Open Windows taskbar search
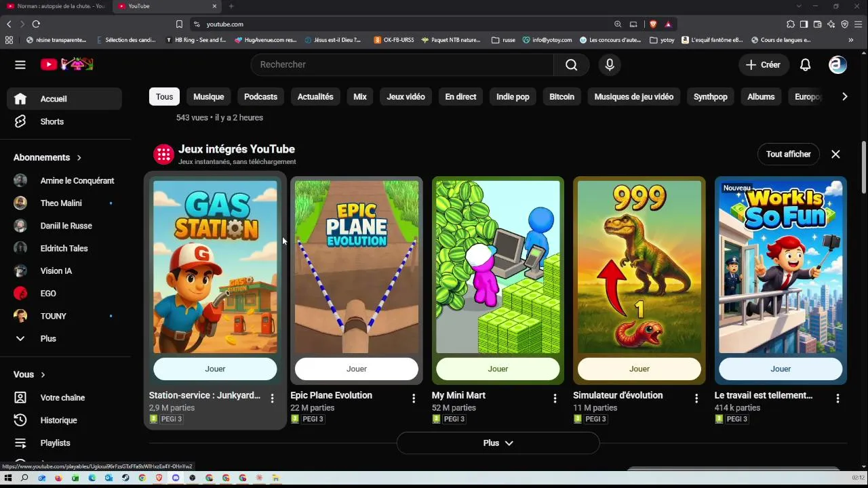 click(24, 478)
